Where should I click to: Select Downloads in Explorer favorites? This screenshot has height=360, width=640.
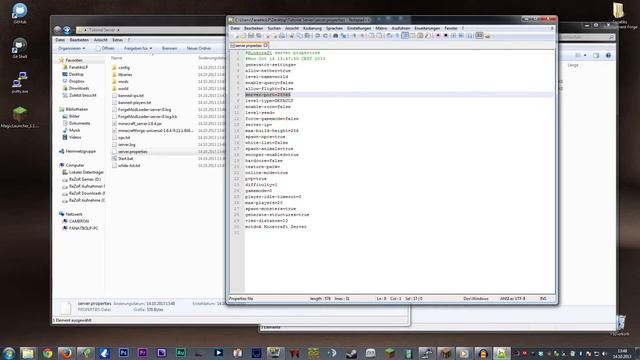79,88
